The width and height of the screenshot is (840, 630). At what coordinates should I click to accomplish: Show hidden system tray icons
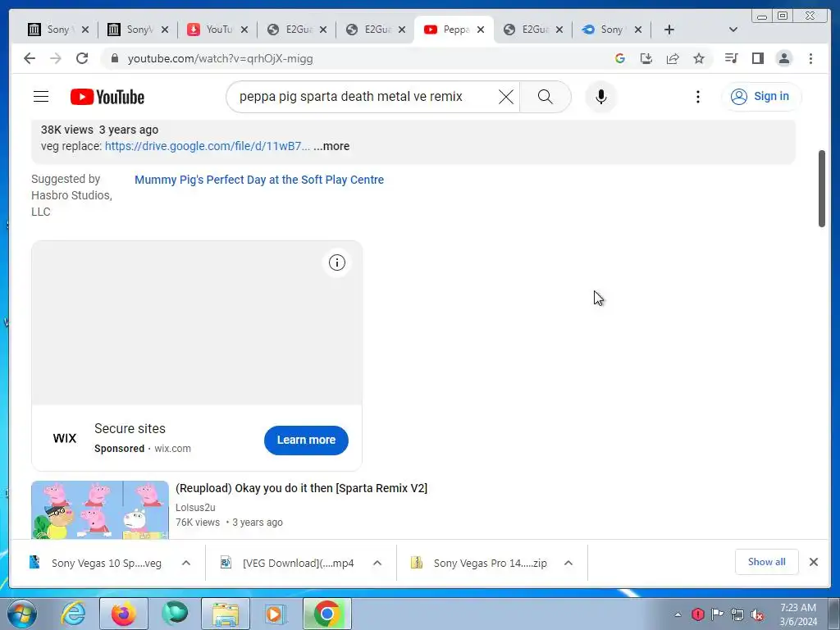[x=678, y=614]
